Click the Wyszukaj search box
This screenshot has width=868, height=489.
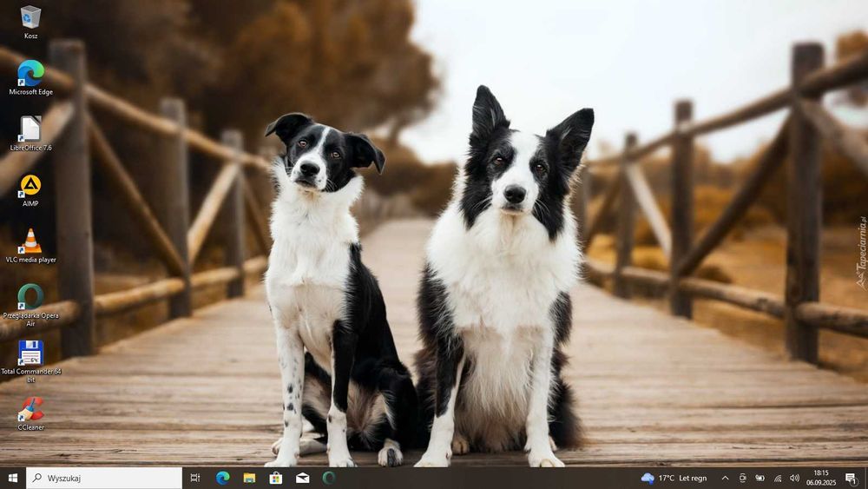[x=104, y=478]
